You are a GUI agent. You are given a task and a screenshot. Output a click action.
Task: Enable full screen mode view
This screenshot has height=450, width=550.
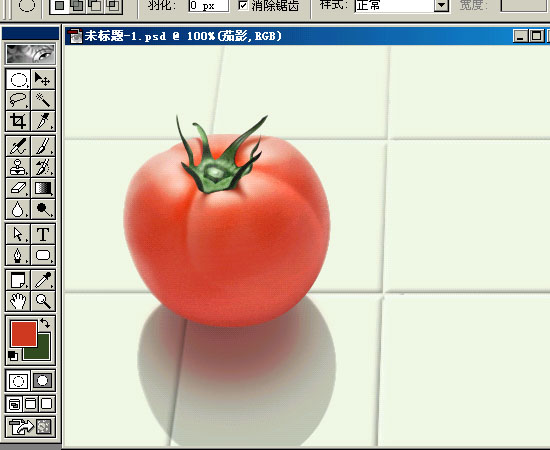[x=47, y=404]
